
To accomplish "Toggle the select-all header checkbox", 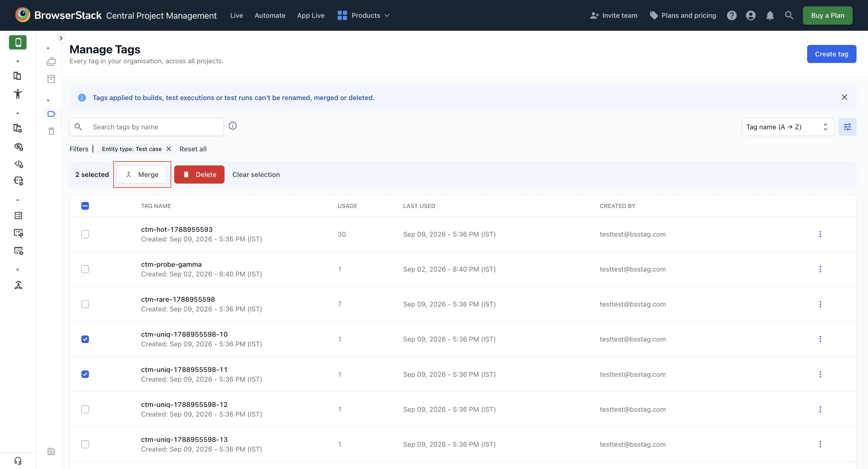I will pos(85,206).
